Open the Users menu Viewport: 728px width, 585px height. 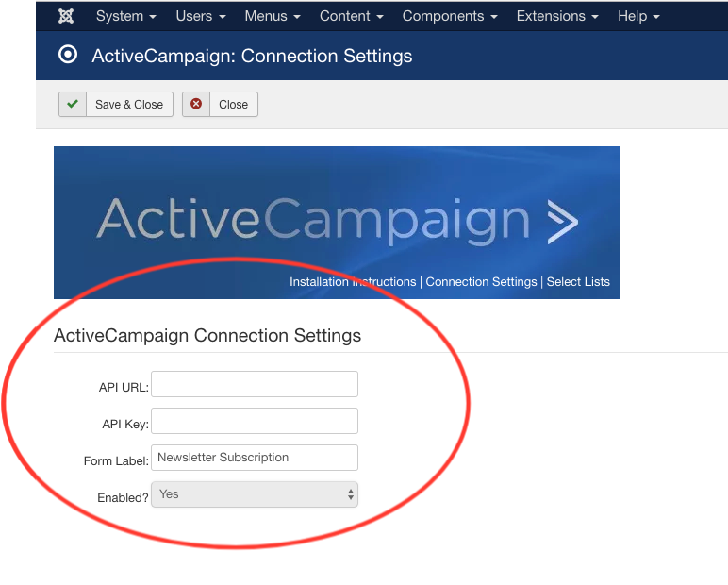click(x=201, y=16)
